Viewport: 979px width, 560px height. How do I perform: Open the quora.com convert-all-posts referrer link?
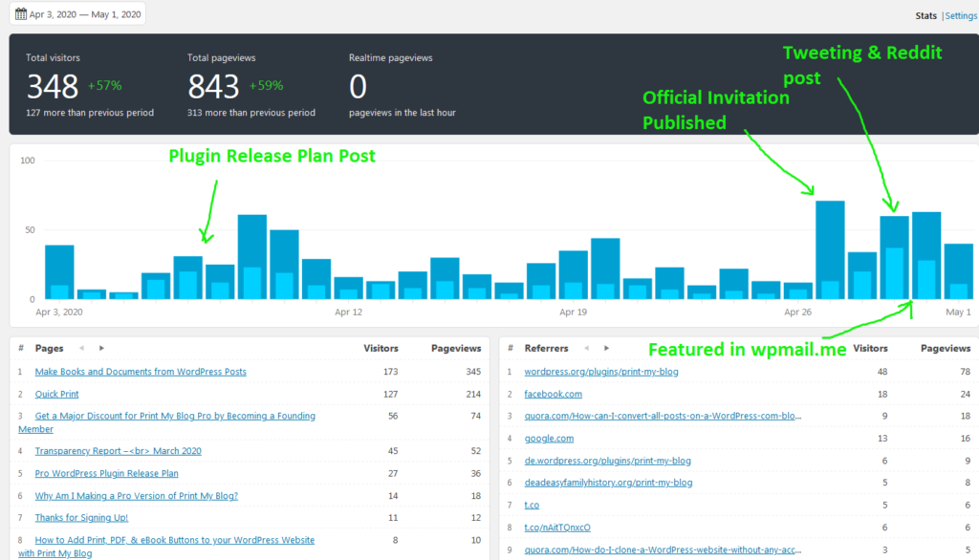pyautogui.click(x=663, y=416)
